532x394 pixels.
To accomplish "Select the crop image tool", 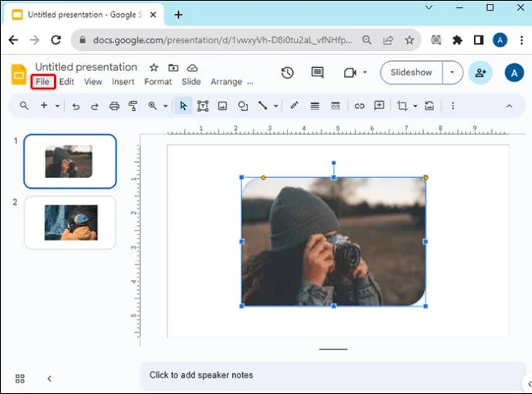I will pos(402,106).
